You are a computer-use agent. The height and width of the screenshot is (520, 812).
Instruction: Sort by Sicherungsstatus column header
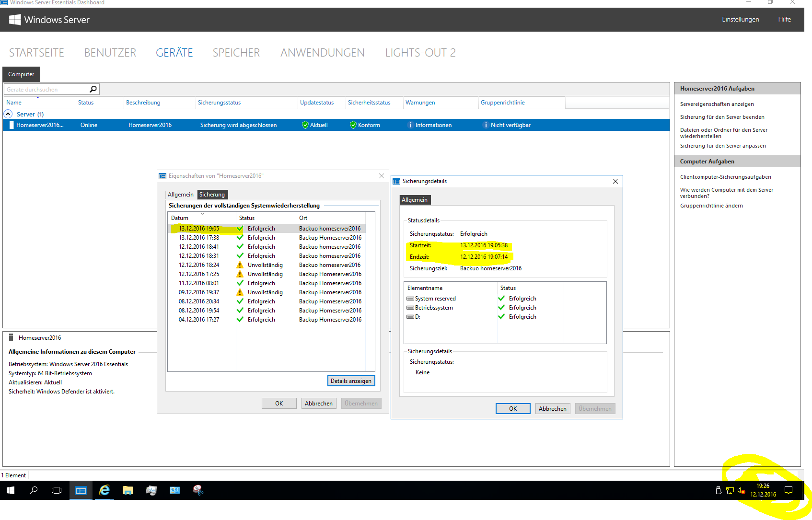(x=246, y=103)
